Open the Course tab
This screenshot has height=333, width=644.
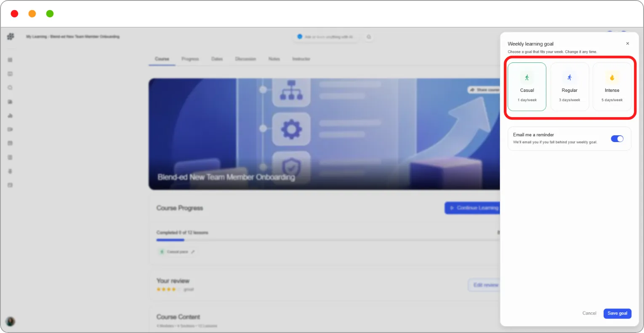(162, 59)
